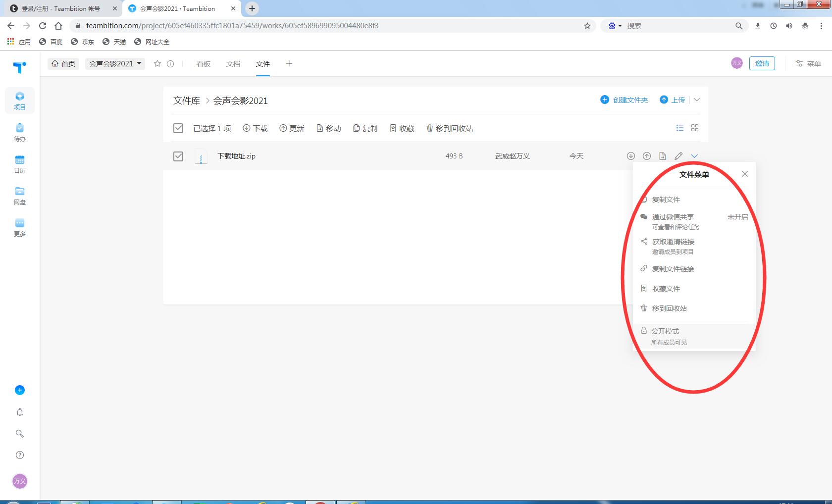
Task: Switch to the 看板 tab
Action: 204,63
